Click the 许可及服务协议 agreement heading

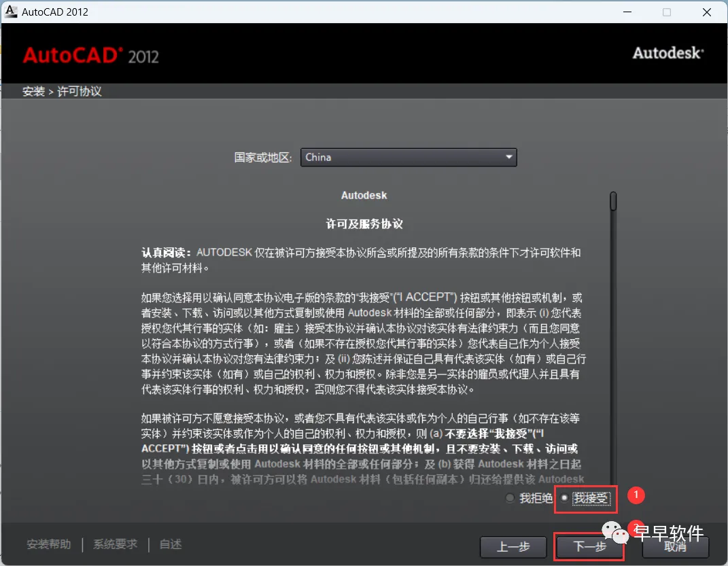point(364,224)
